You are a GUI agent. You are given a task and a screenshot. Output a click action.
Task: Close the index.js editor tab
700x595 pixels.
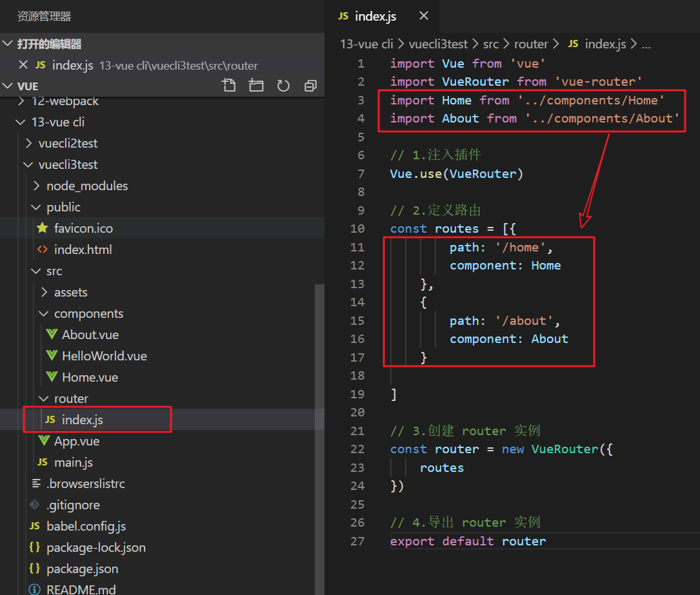(424, 16)
